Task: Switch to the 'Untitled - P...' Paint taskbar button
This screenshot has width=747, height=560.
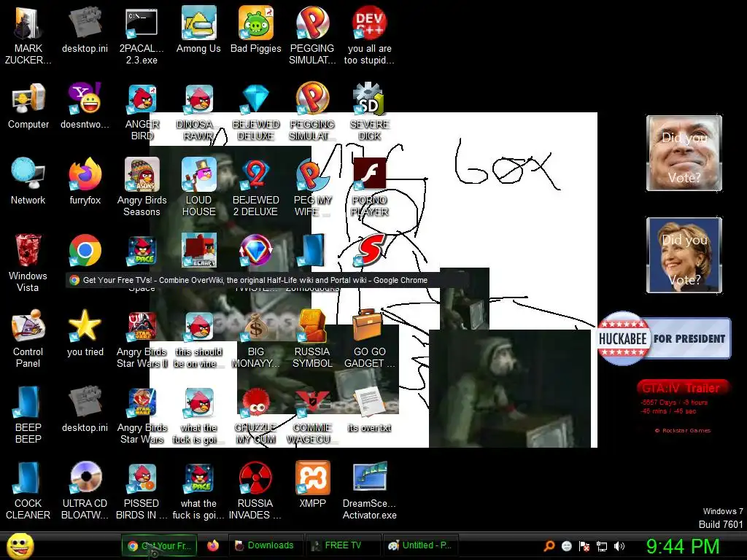Action: click(x=420, y=545)
